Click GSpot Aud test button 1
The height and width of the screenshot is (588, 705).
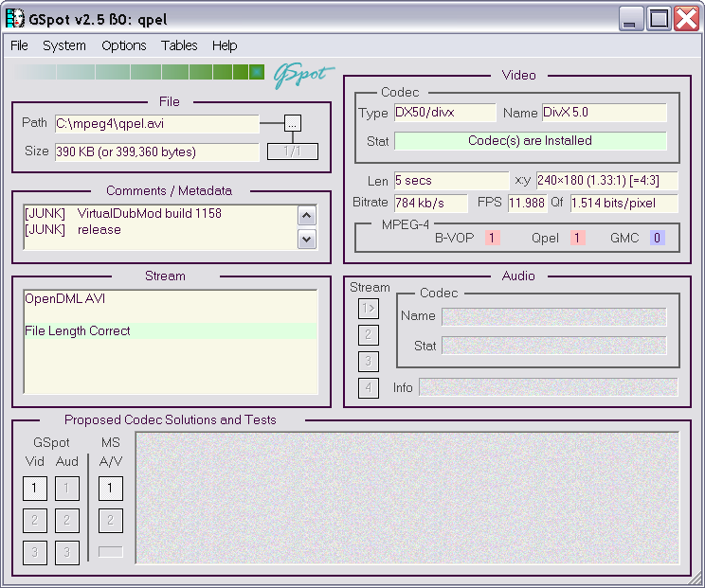point(67,489)
